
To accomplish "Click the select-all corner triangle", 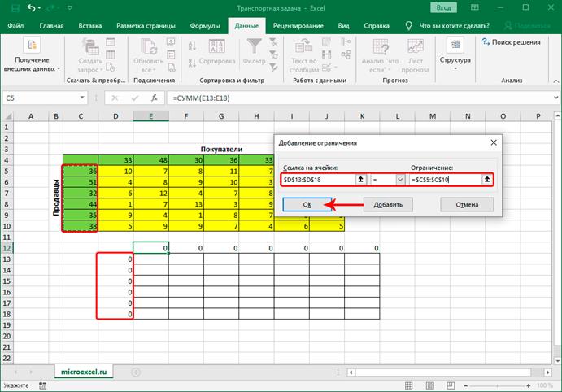I will tap(8, 116).
